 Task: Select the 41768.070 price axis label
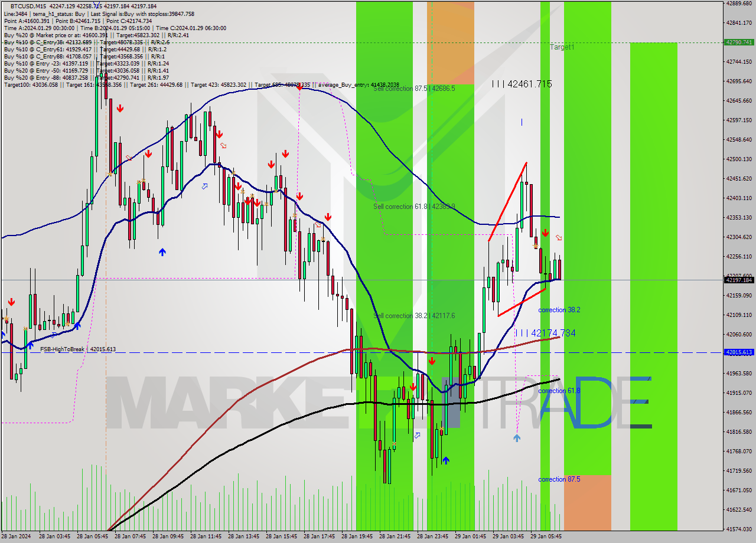point(739,452)
